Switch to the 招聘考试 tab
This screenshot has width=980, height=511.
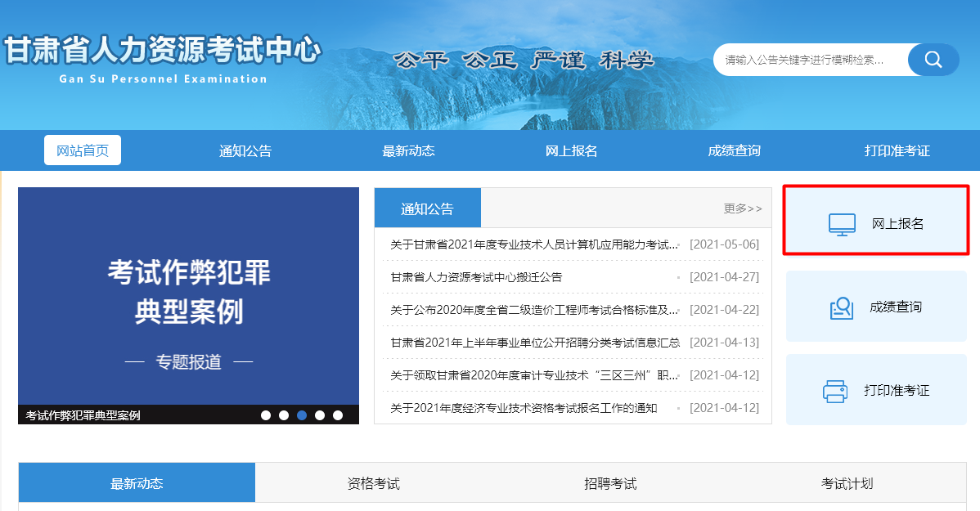pyautogui.click(x=610, y=483)
